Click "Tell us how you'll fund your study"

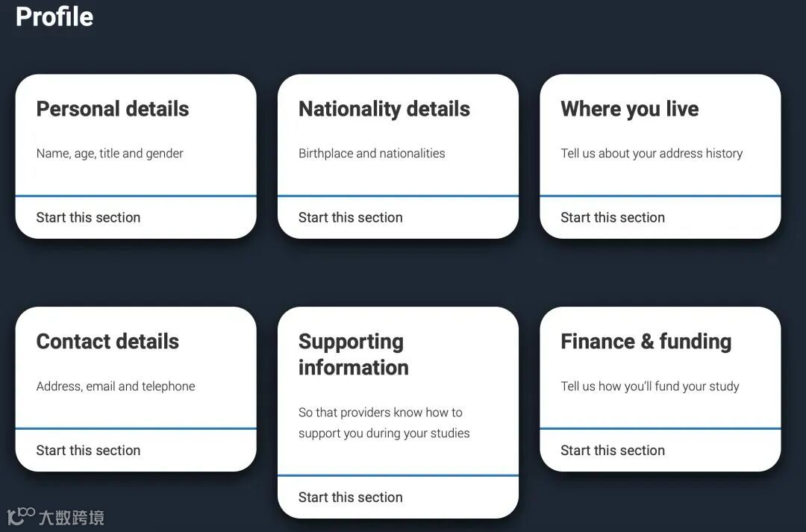click(649, 387)
